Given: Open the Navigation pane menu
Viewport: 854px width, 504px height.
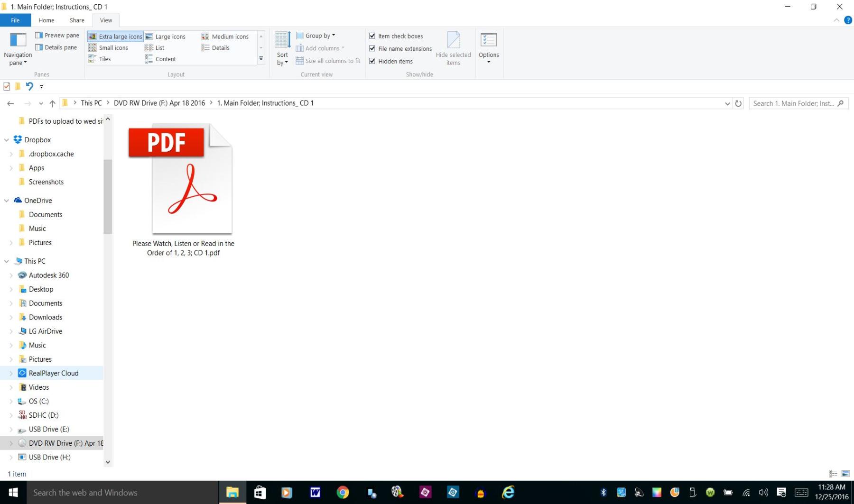Looking at the screenshot, I should coord(18,49).
